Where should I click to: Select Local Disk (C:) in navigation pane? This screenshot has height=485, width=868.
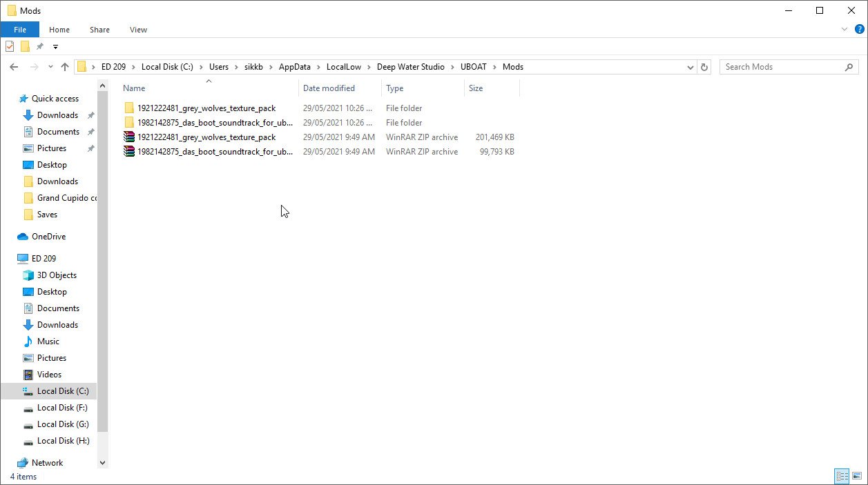pyautogui.click(x=63, y=391)
